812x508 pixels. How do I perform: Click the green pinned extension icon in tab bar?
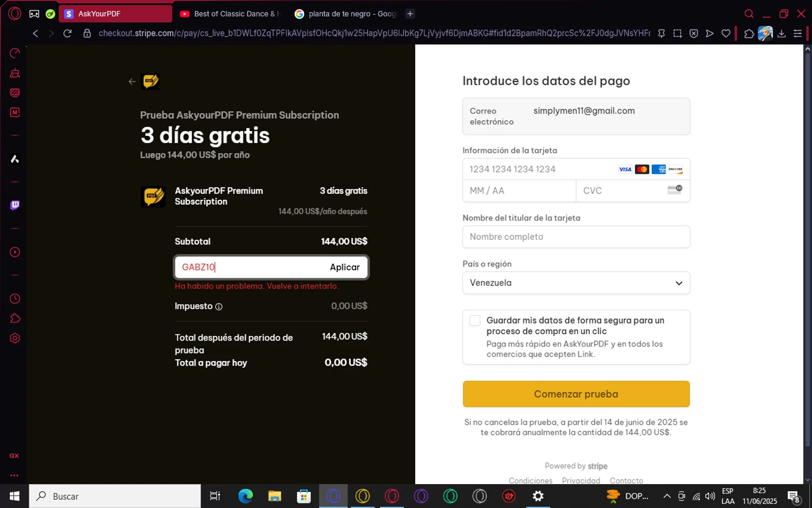(x=50, y=14)
